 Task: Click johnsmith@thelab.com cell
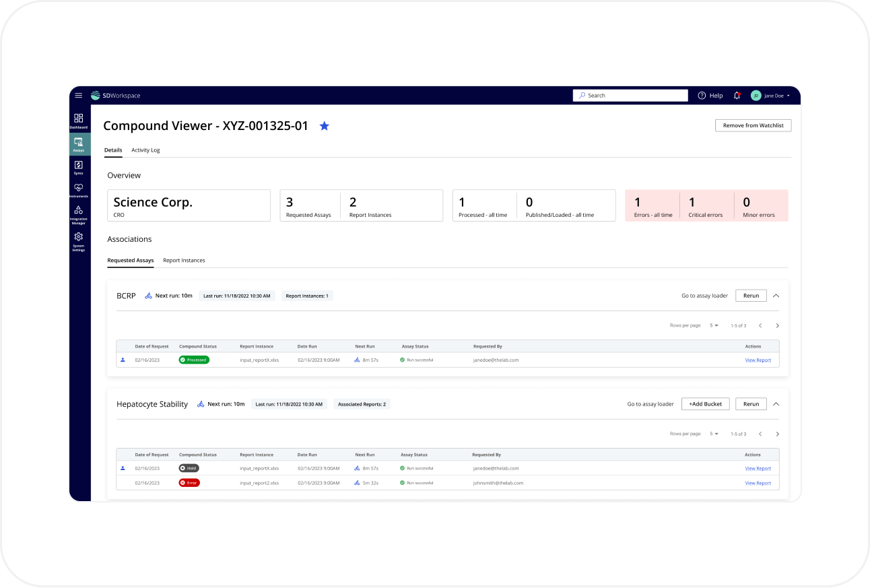click(498, 483)
